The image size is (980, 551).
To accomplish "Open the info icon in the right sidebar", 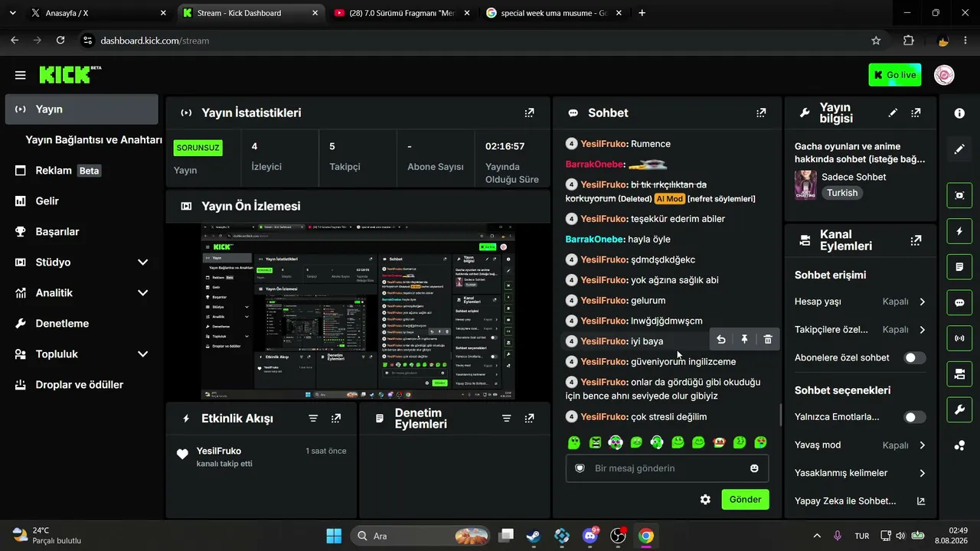I will 959,113.
